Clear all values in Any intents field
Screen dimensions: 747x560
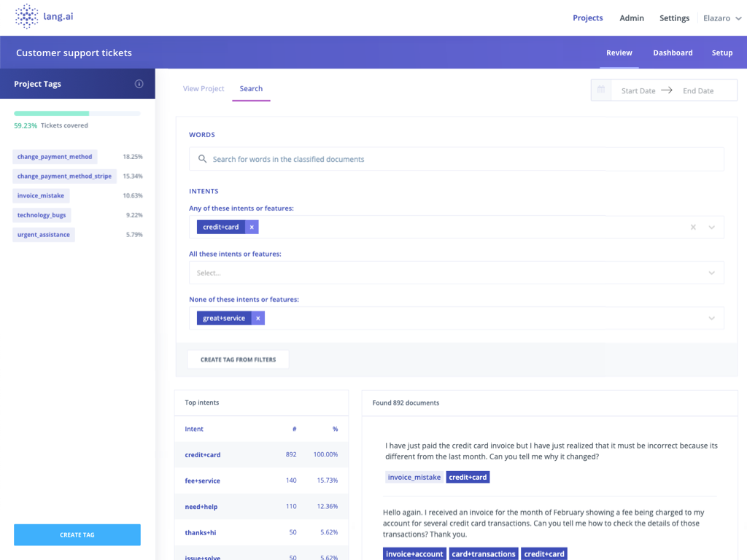pos(693,227)
